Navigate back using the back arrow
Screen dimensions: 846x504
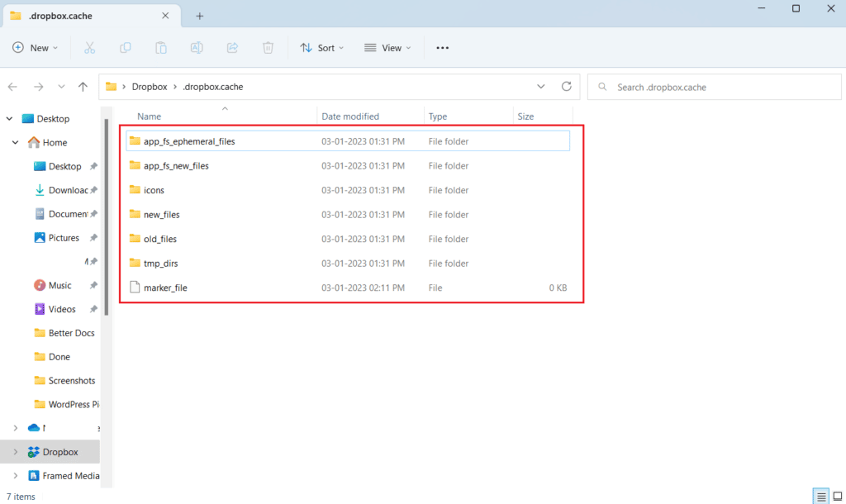(x=13, y=86)
